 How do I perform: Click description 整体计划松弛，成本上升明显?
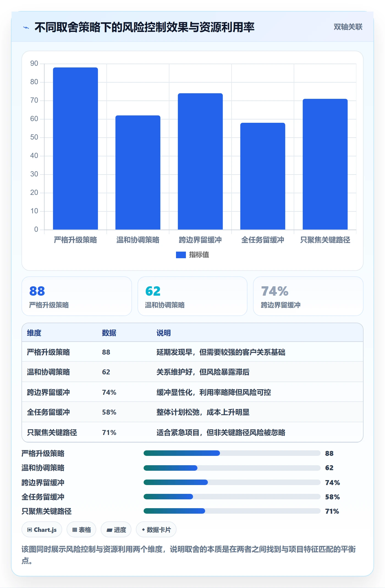203,412
